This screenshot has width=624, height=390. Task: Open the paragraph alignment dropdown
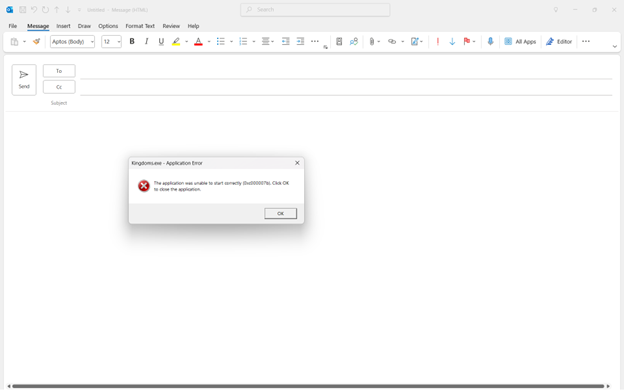pos(268,41)
